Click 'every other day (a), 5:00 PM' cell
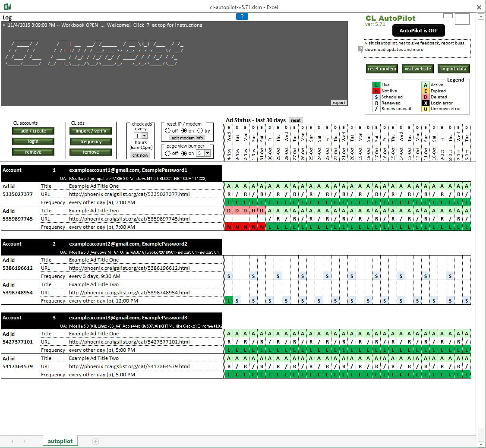This screenshot has width=486, height=448. coord(145,375)
